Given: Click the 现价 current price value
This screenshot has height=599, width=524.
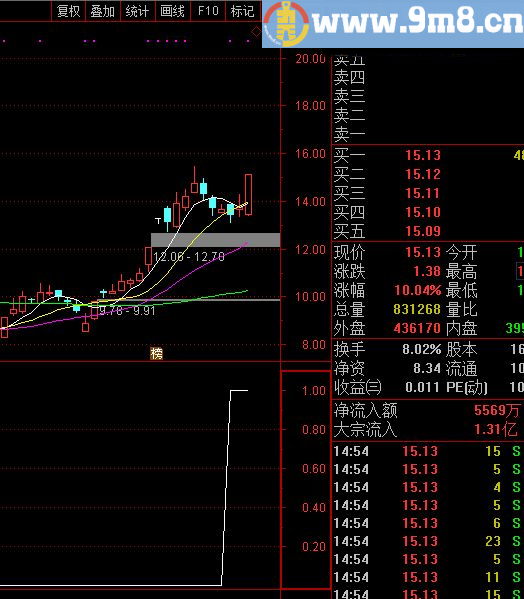Looking at the screenshot, I should [x=423, y=252].
